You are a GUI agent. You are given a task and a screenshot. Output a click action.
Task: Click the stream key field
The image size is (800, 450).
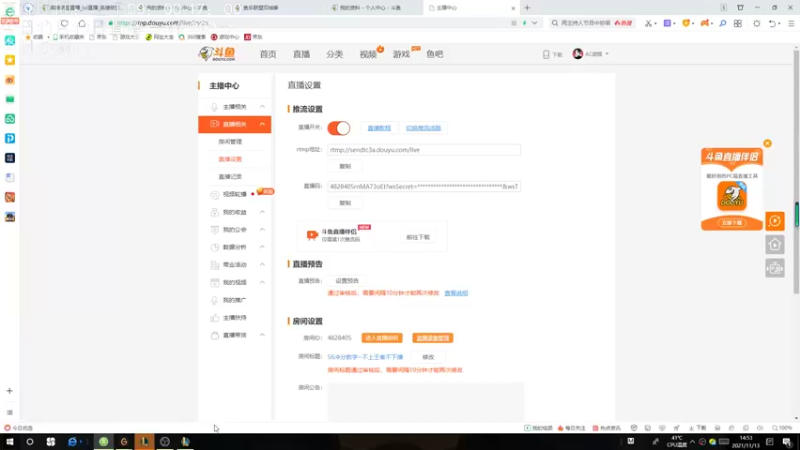424,187
